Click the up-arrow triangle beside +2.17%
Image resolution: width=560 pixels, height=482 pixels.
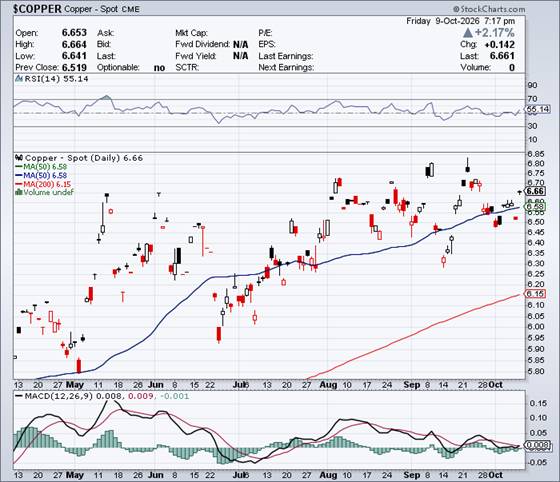[468, 33]
